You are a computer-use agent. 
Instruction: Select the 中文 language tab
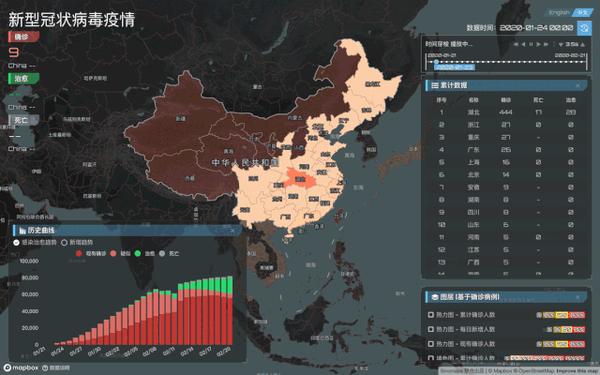pos(582,13)
